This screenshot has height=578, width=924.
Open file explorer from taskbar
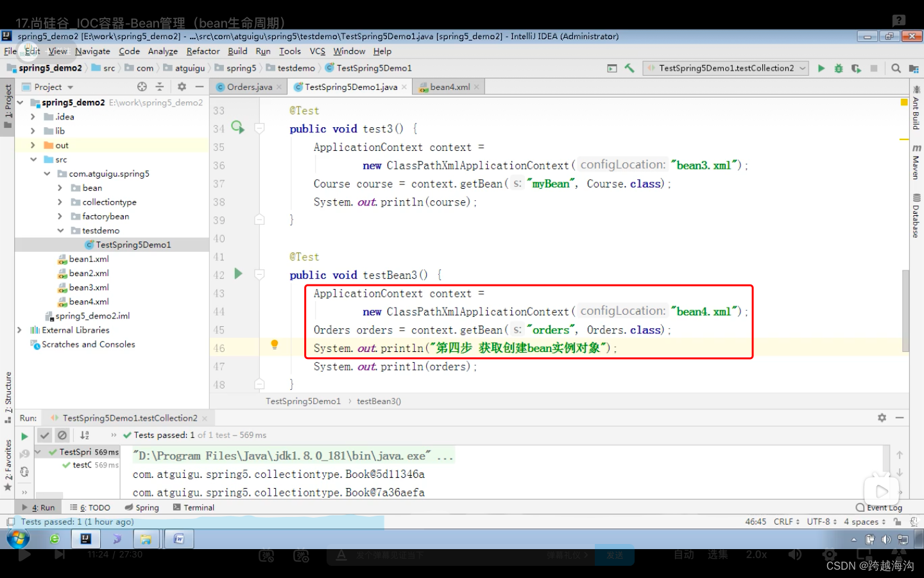click(x=146, y=539)
